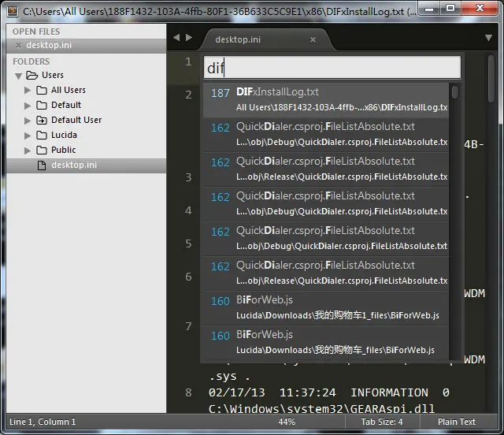
Task: Select the Default folder icon
Action: pos(42,106)
